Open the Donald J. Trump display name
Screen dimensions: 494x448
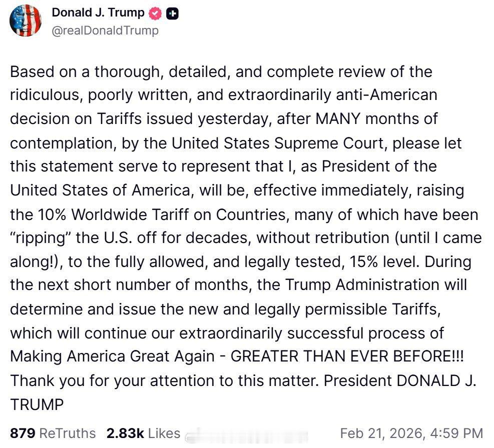[x=98, y=13]
